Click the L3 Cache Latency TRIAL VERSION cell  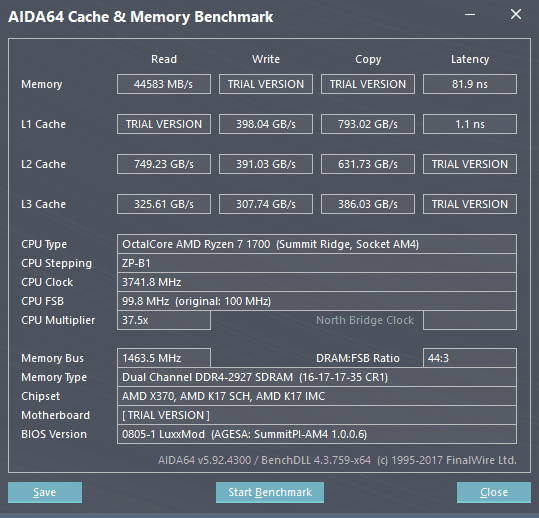coord(470,204)
